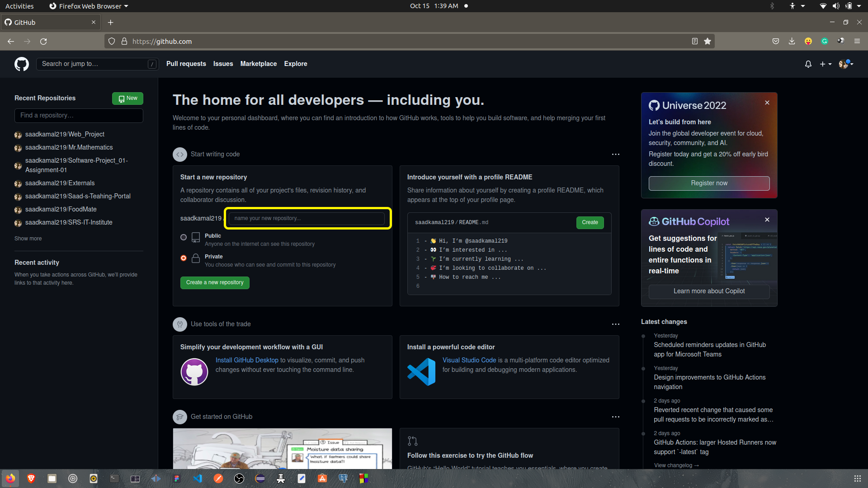Open Firefox downloads arrow icon
Viewport: 868px width, 488px height.
(792, 41)
